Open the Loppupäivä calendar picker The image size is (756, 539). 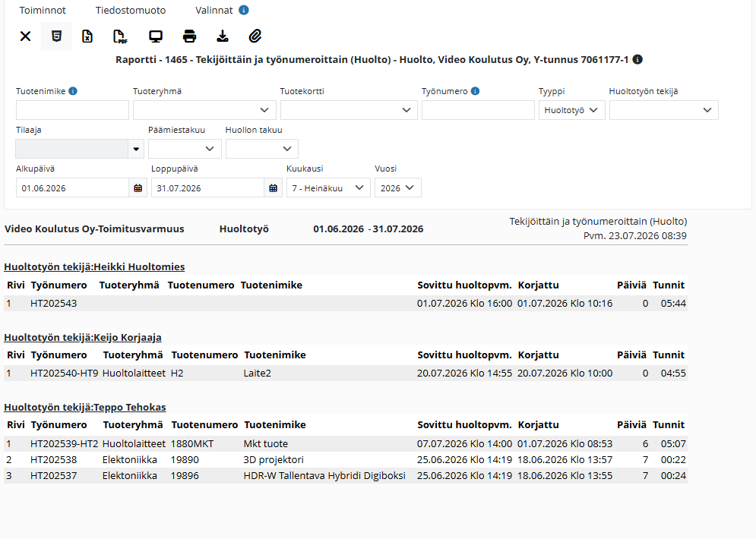point(274,188)
